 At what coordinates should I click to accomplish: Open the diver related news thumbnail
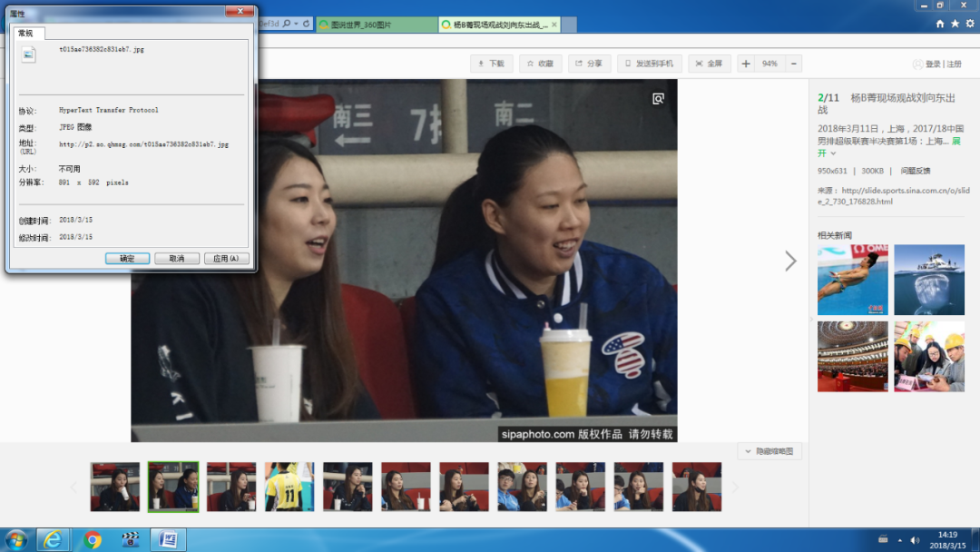852,280
